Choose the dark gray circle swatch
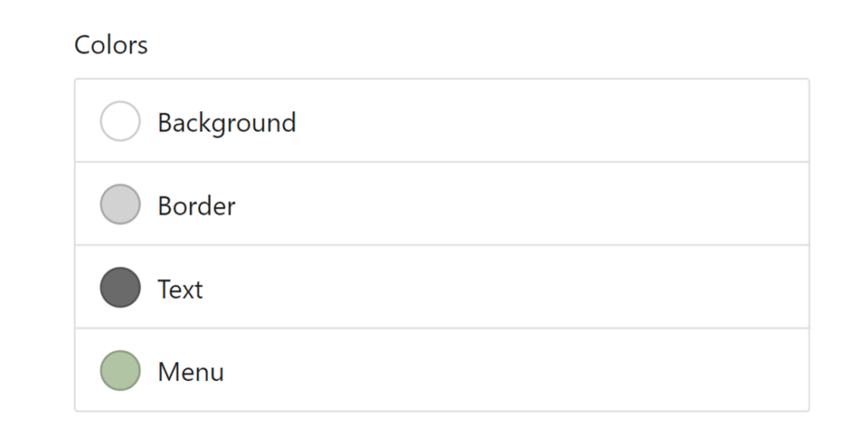The image size is (868, 437). pyautogui.click(x=120, y=287)
